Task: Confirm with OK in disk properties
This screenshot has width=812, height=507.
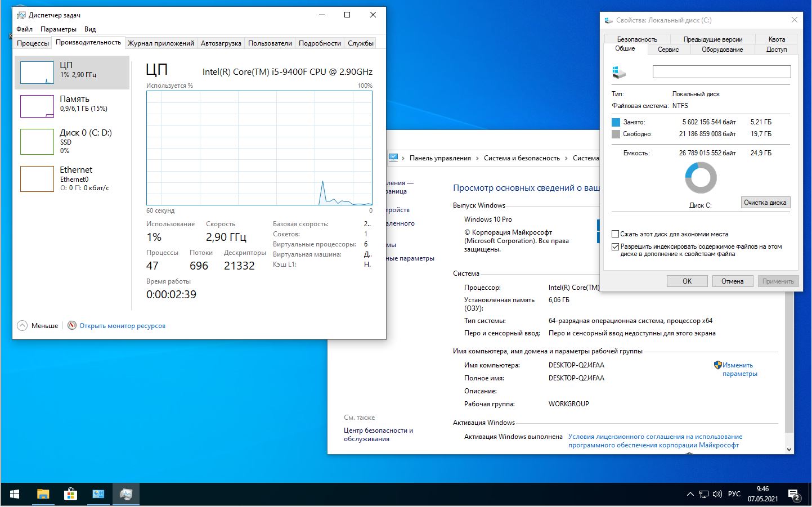Action: [687, 281]
